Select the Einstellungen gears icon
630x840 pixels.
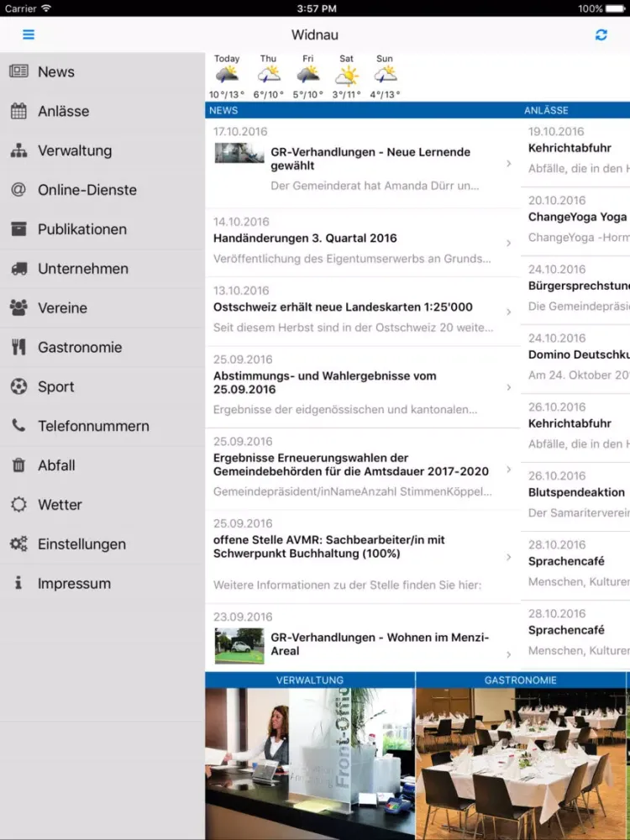[18, 543]
